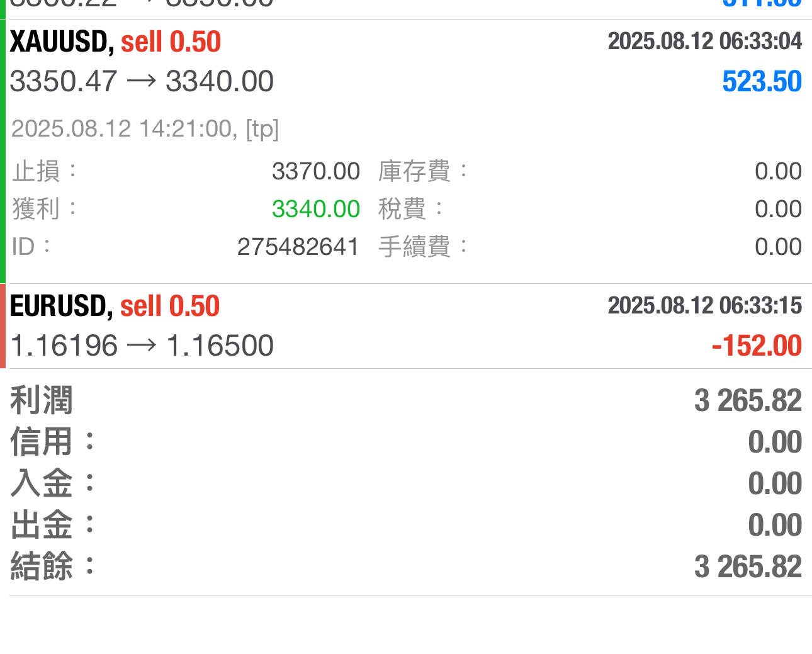This screenshot has height=654, width=812.
Task: Tap the 結餘 balance value 3 265.82
Action: click(748, 567)
